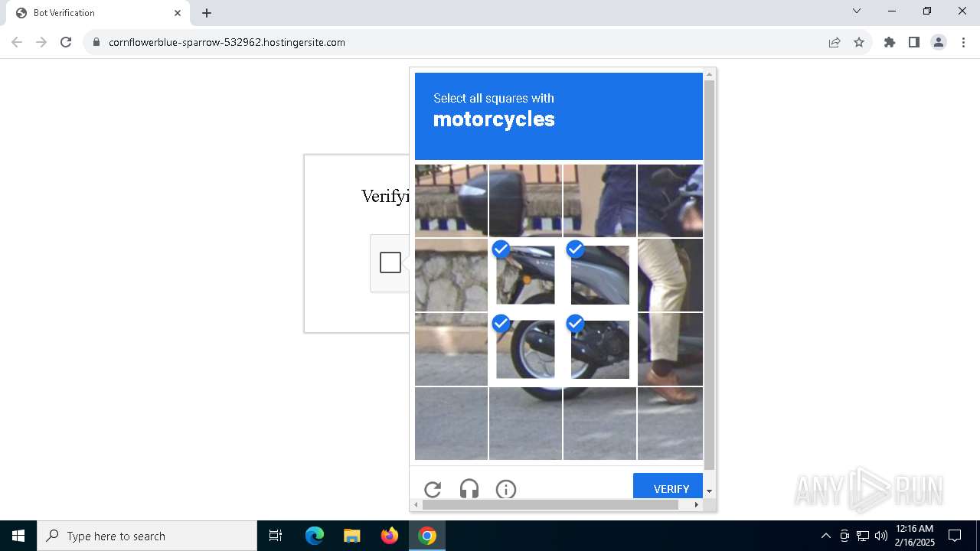Open volume control in tray
Image resolution: width=980 pixels, height=551 pixels.
tap(881, 536)
